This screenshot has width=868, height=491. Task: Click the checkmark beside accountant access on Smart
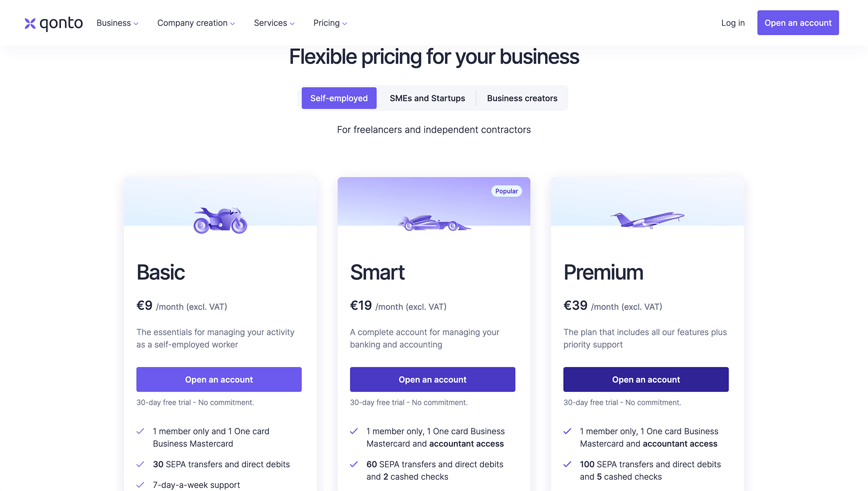(x=354, y=431)
